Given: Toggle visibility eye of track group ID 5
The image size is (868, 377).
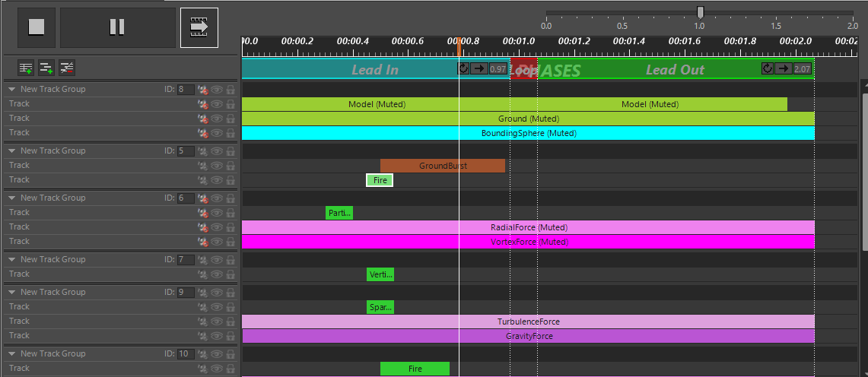Looking at the screenshot, I should point(217,150).
